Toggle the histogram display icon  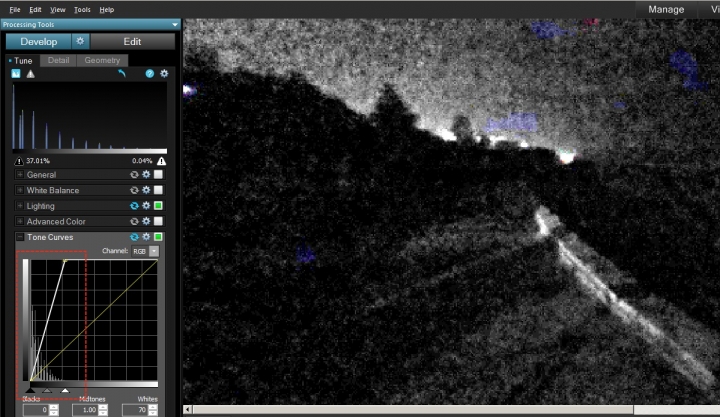click(16, 73)
